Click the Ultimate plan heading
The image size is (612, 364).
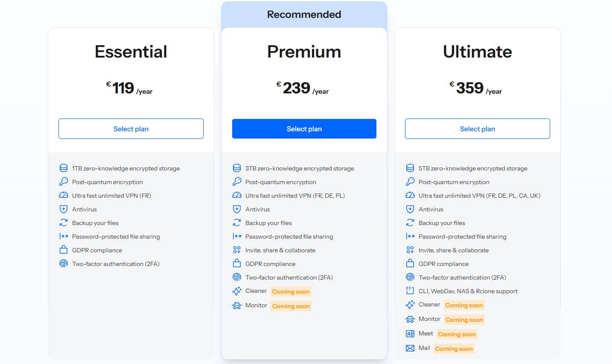click(477, 52)
